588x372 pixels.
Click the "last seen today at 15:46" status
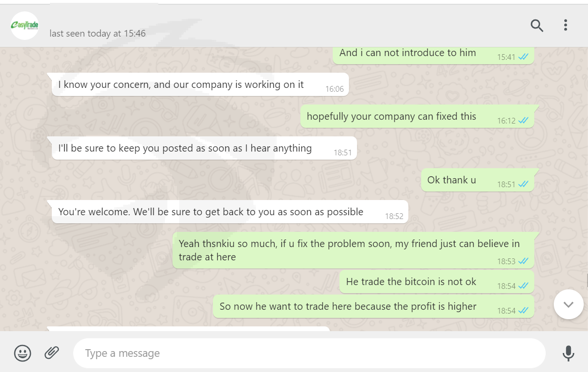[x=97, y=33]
